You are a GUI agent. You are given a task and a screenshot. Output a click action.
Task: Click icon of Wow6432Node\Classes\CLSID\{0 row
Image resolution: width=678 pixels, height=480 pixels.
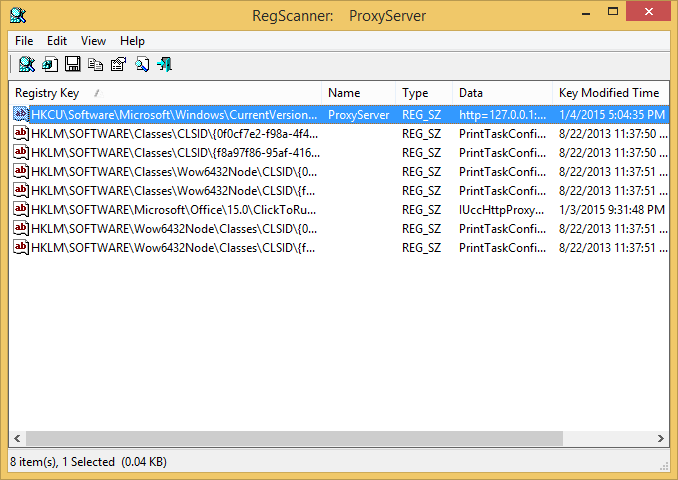[x=21, y=228]
